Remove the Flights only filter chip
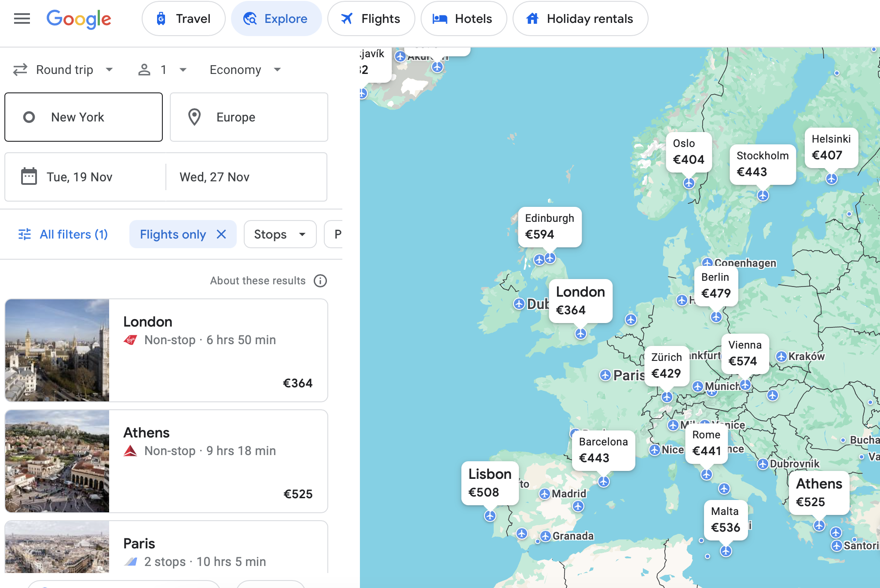This screenshot has width=880, height=588. [222, 234]
